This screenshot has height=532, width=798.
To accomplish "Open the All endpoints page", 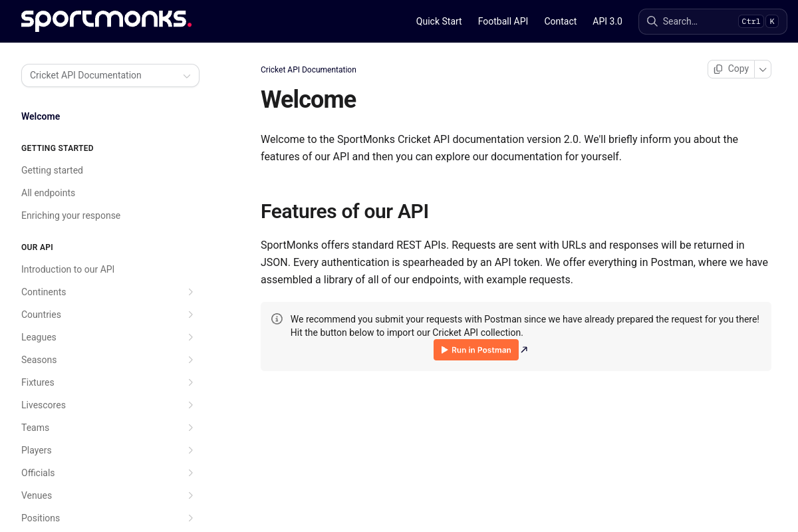I will (x=48, y=193).
